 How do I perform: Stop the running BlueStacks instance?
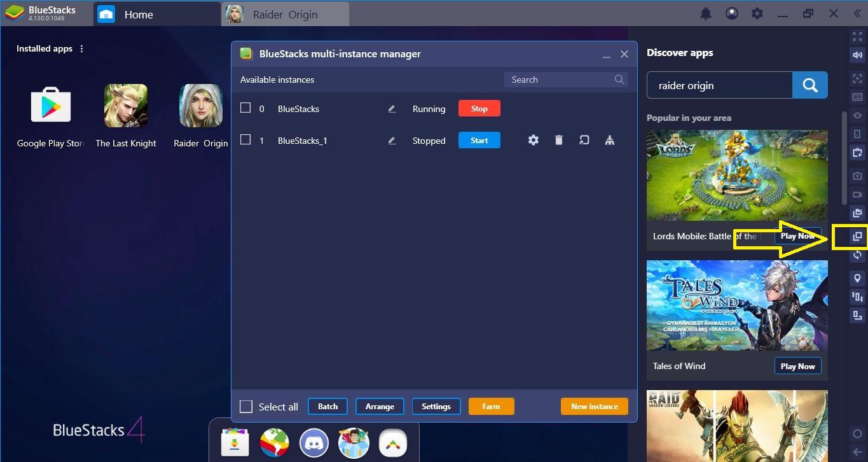coord(479,109)
